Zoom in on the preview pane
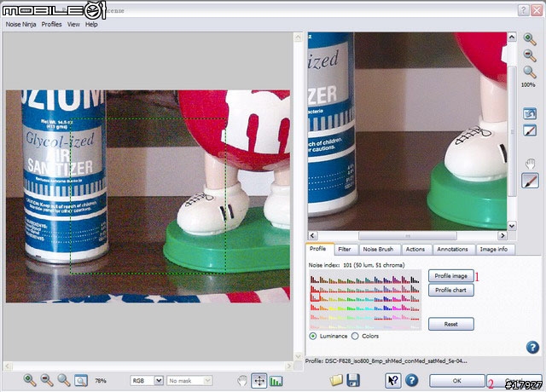The image size is (546, 392). coord(530,39)
